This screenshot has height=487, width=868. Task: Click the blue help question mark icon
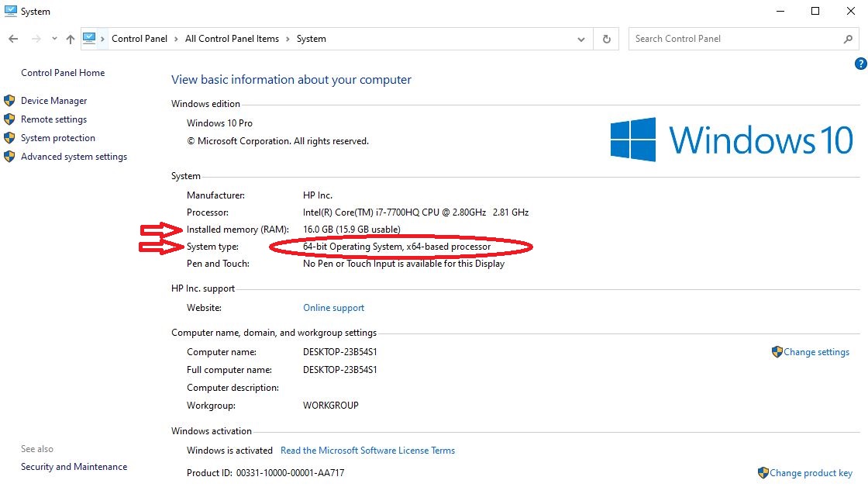click(860, 64)
